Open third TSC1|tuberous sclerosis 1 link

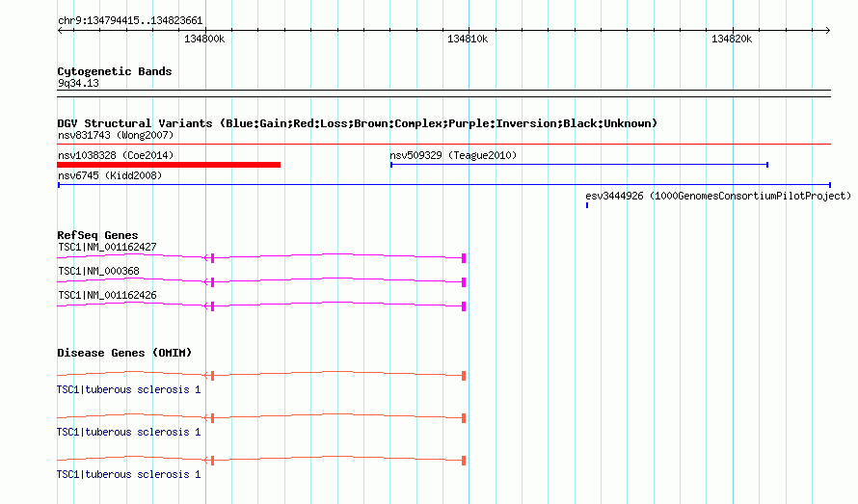(128, 474)
